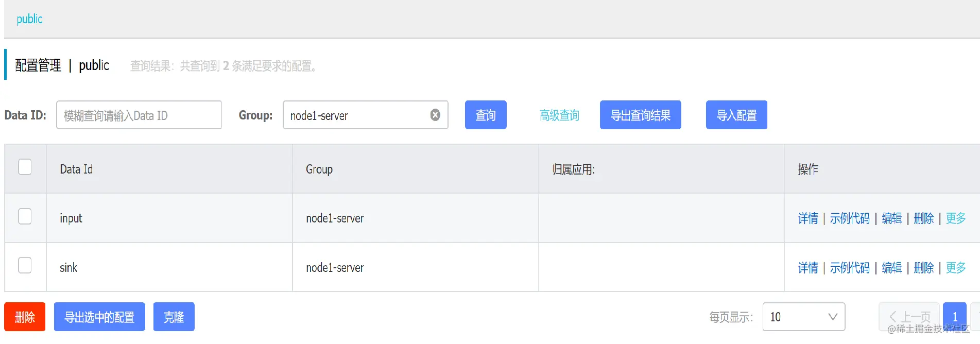Viewport: 980px width, 344px height.
Task: Check the box for the sink row
Action: 25,265
